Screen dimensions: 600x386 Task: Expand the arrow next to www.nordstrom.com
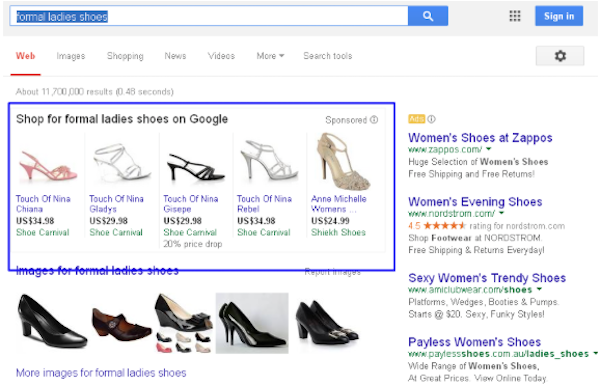click(x=502, y=213)
